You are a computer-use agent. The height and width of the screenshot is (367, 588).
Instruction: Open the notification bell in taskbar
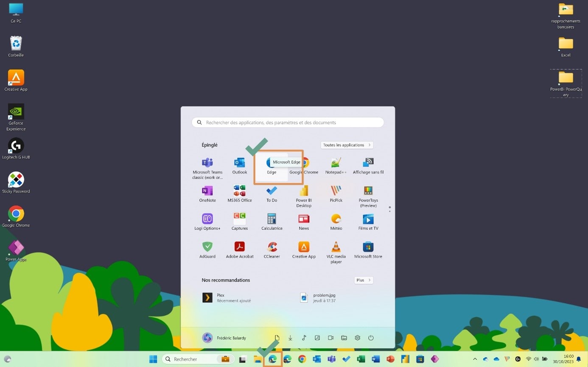[x=578, y=359]
